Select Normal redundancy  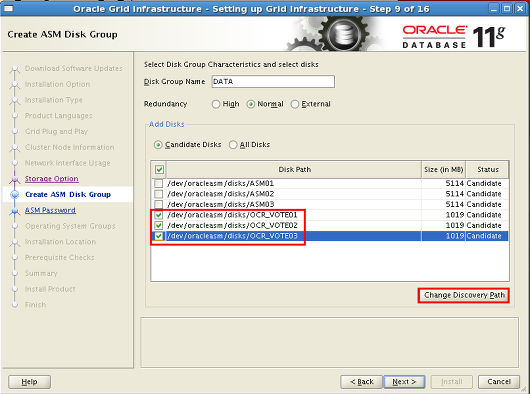click(250, 104)
